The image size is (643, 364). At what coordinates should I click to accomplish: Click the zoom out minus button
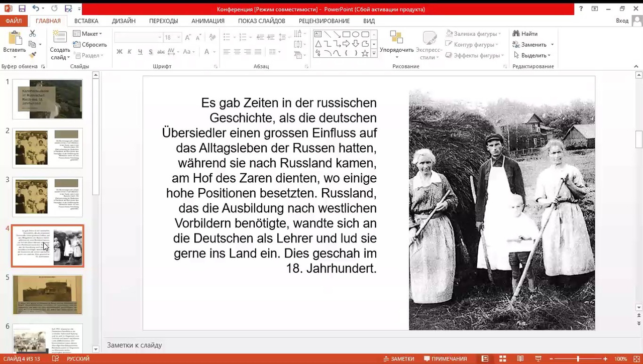tap(551, 359)
